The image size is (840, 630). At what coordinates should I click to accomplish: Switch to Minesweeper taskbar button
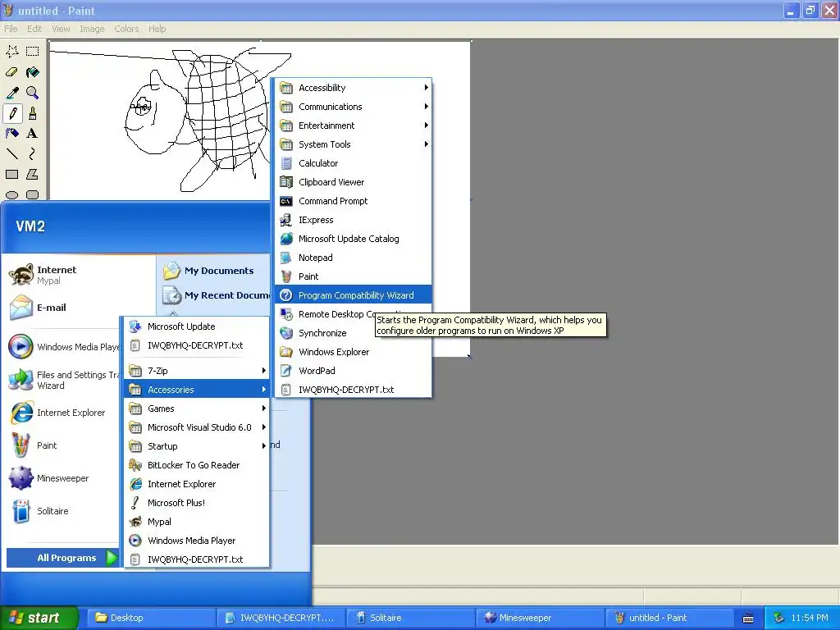point(540,618)
